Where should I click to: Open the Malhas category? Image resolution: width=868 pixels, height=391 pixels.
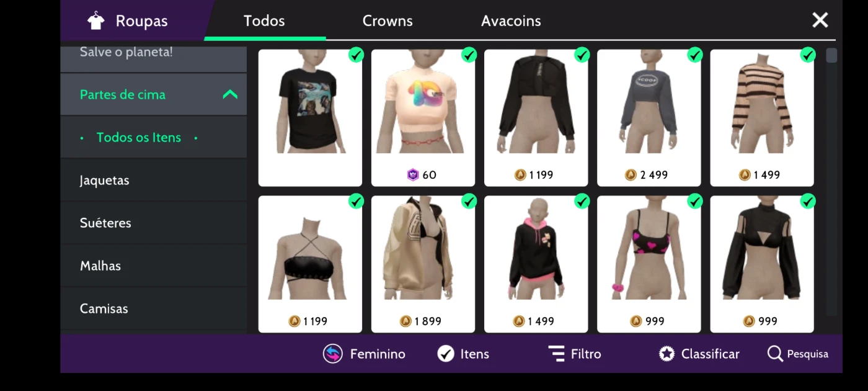click(154, 266)
